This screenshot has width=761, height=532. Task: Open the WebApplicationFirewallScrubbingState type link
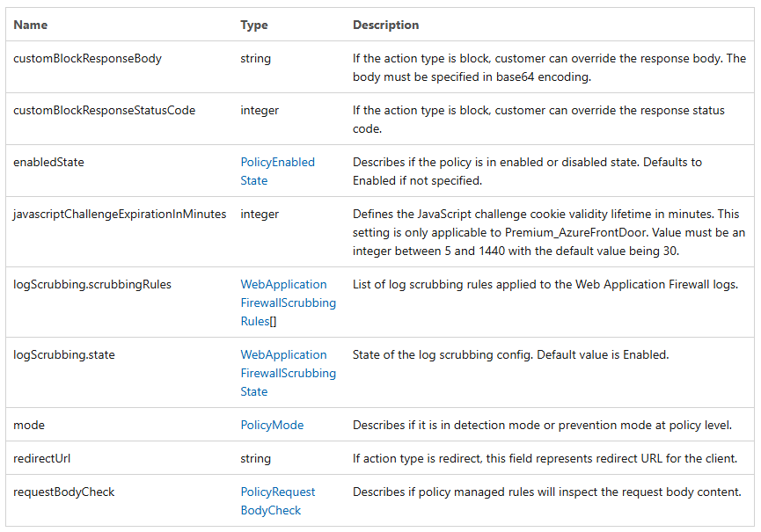pos(289,373)
